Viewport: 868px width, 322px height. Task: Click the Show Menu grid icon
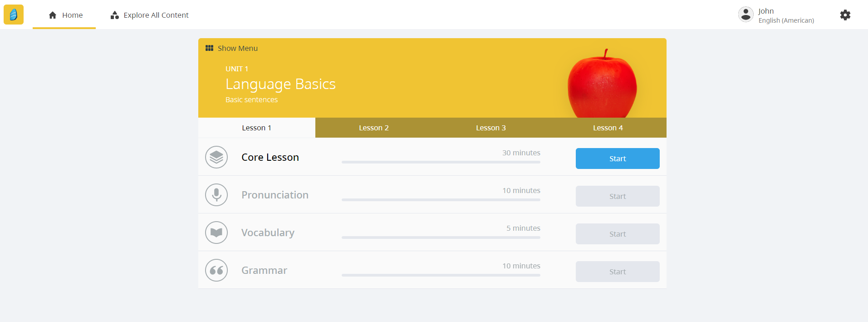click(x=209, y=48)
